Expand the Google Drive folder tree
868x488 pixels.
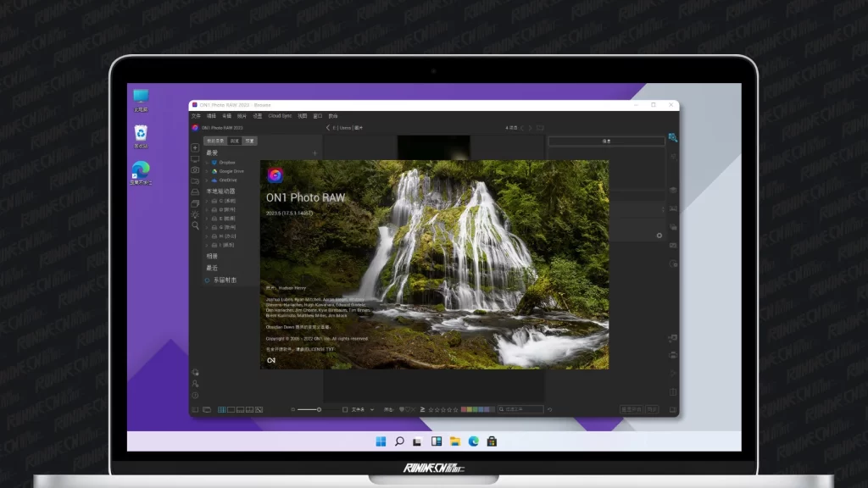[206, 171]
